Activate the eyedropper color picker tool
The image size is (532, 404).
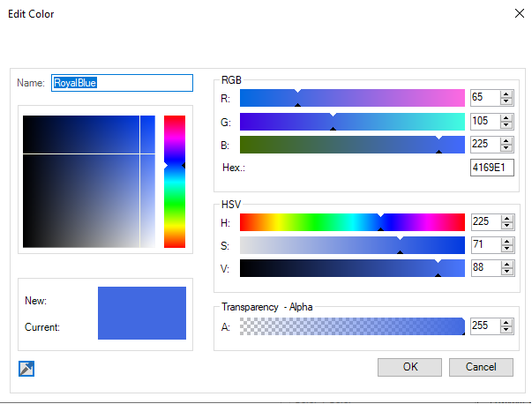point(26,369)
